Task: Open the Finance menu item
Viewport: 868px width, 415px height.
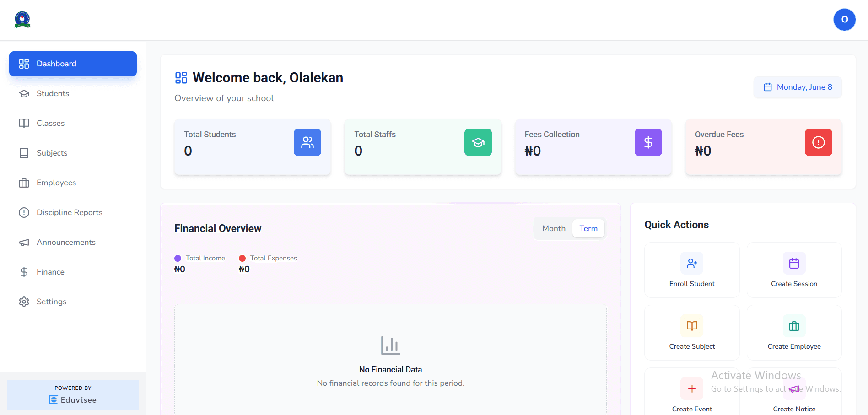Action: [x=73, y=272]
